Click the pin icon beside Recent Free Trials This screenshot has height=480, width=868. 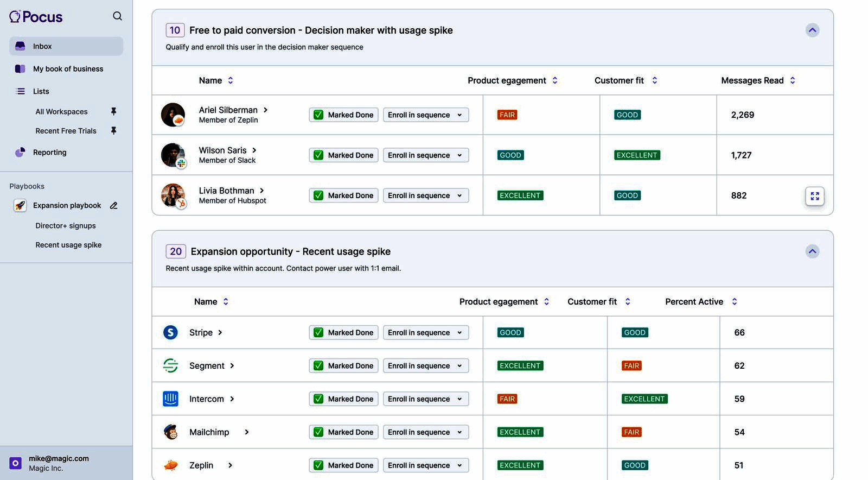(113, 131)
